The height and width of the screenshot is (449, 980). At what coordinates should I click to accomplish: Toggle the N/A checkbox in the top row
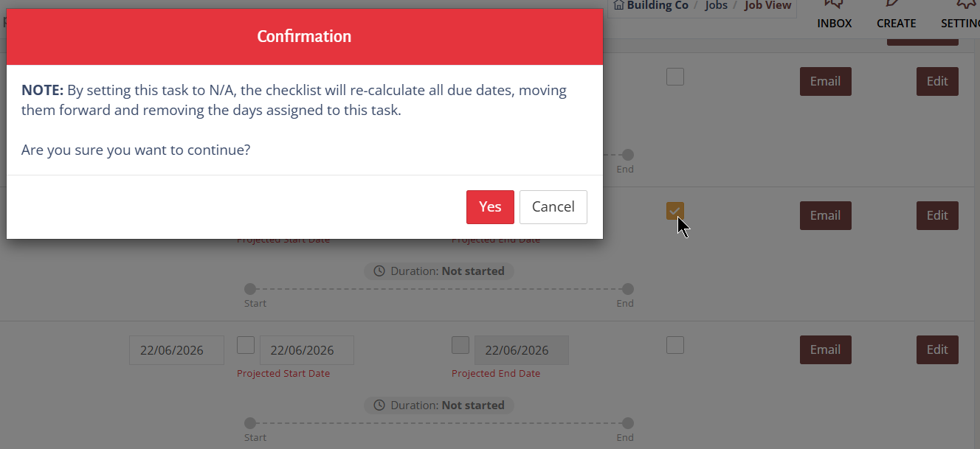point(675,77)
